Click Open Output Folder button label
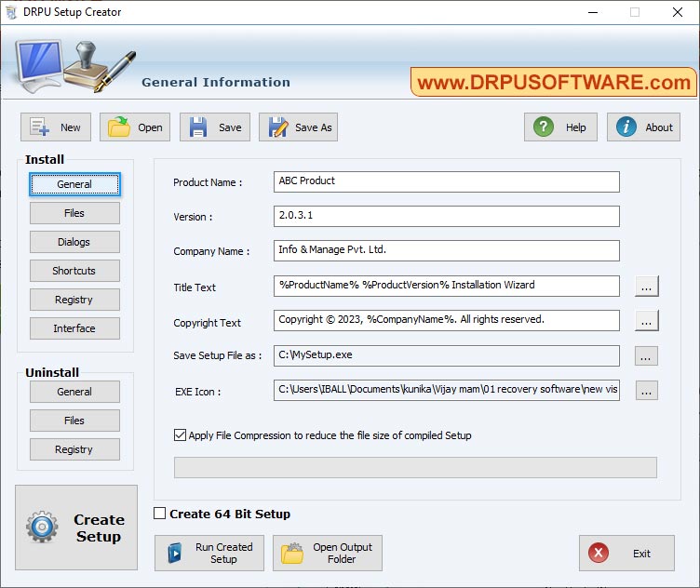Viewport: 700px width, 588px height. [342, 554]
